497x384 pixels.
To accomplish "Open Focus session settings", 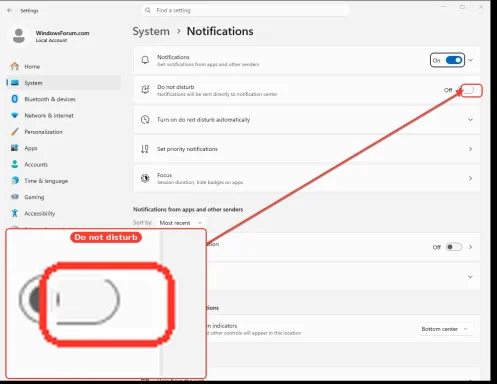I will click(307, 179).
